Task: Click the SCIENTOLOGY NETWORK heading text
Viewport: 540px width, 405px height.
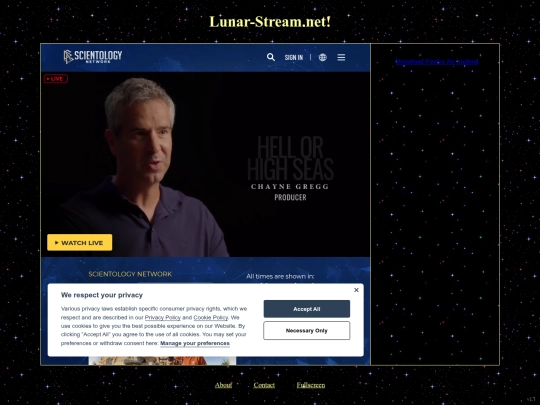Action: [x=130, y=274]
